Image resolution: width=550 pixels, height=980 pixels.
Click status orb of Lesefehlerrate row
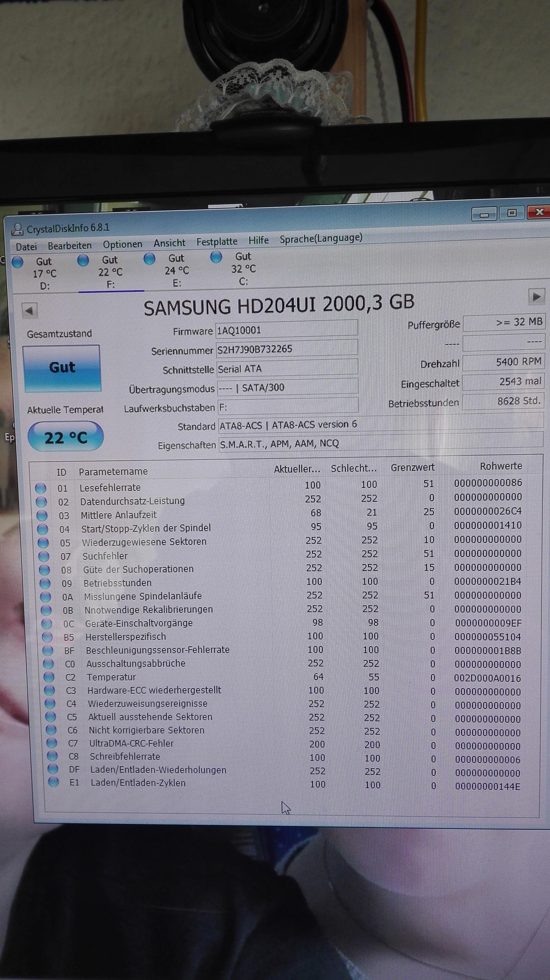[x=40, y=488]
